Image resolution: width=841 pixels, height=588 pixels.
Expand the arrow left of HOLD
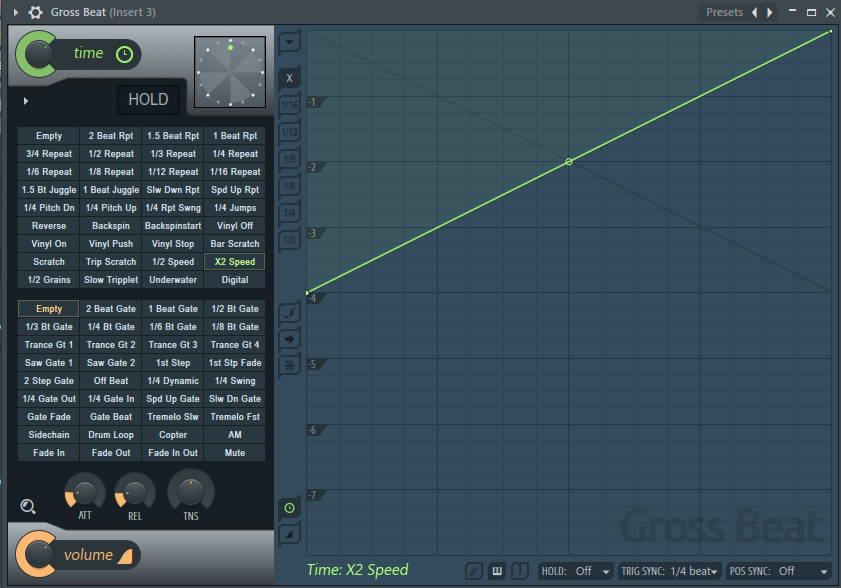26,101
